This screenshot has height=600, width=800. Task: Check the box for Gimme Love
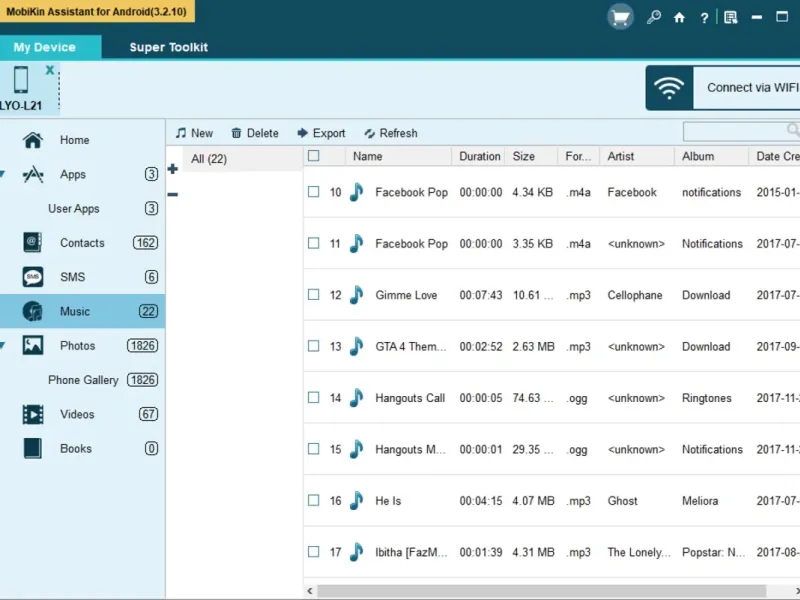click(314, 295)
